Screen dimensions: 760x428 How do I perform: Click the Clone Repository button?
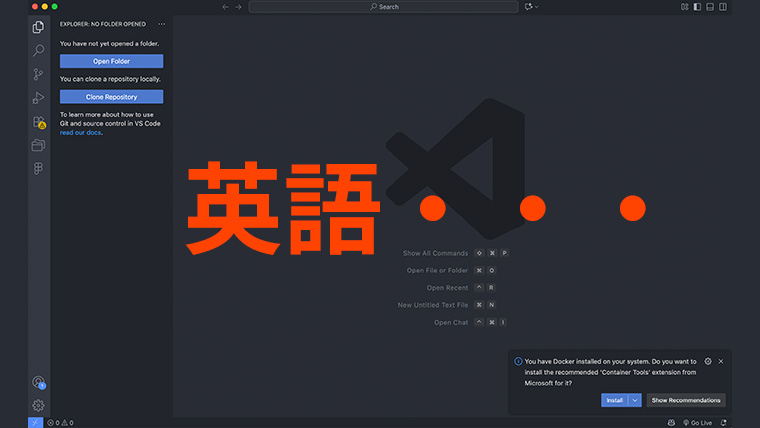pos(111,97)
